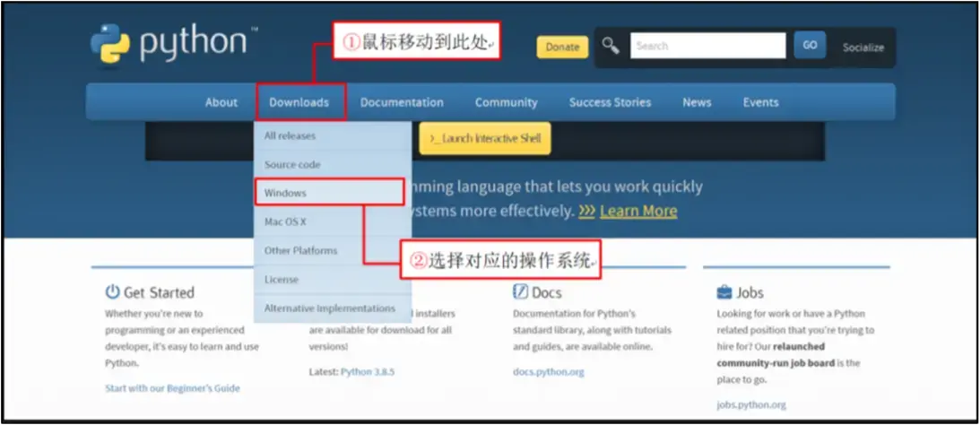Screen dimensions: 980x425
Task: Focus the Search input field
Action: (x=707, y=46)
